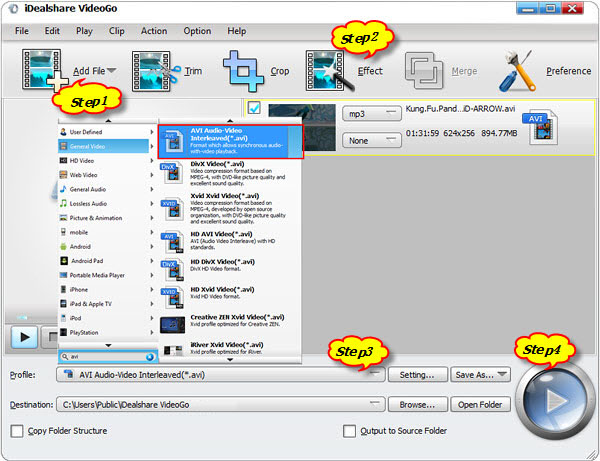The height and width of the screenshot is (461, 600).
Task: Choose AVI Audio-Video Interleaved format
Action: click(x=230, y=141)
